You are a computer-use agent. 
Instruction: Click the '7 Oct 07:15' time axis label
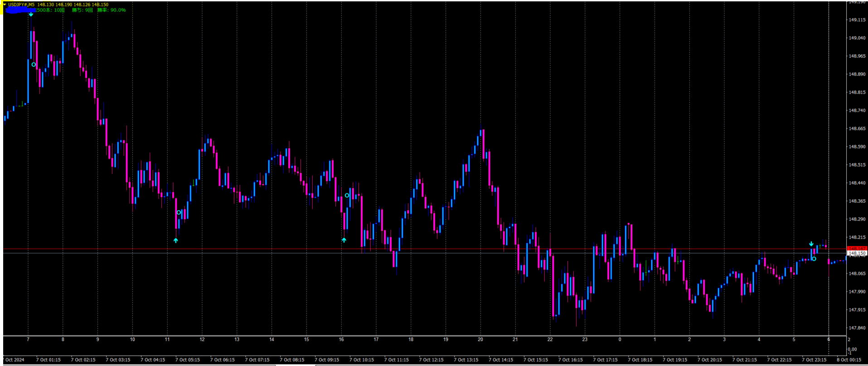coord(257,360)
